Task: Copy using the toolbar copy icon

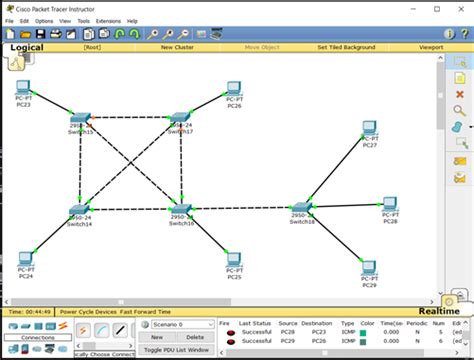Action: (x=89, y=34)
